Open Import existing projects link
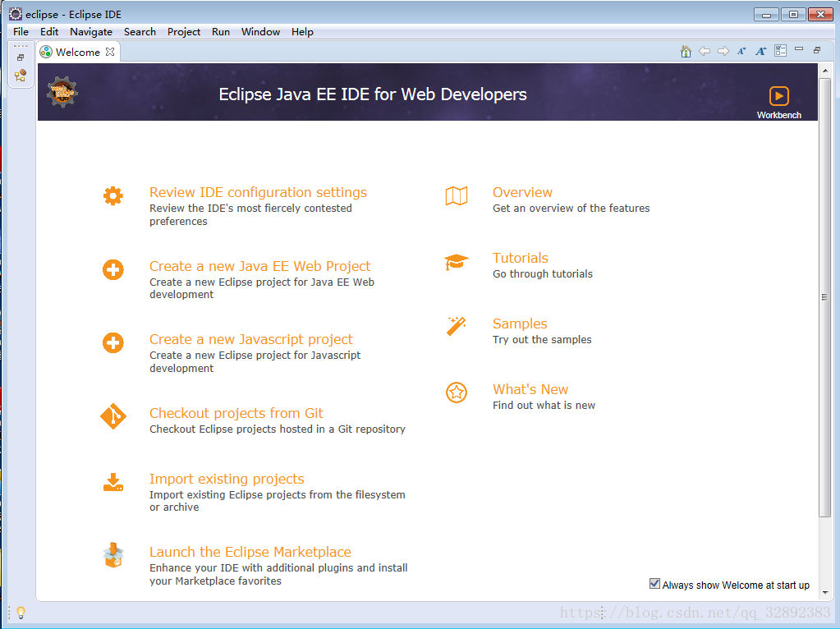 [x=227, y=479]
